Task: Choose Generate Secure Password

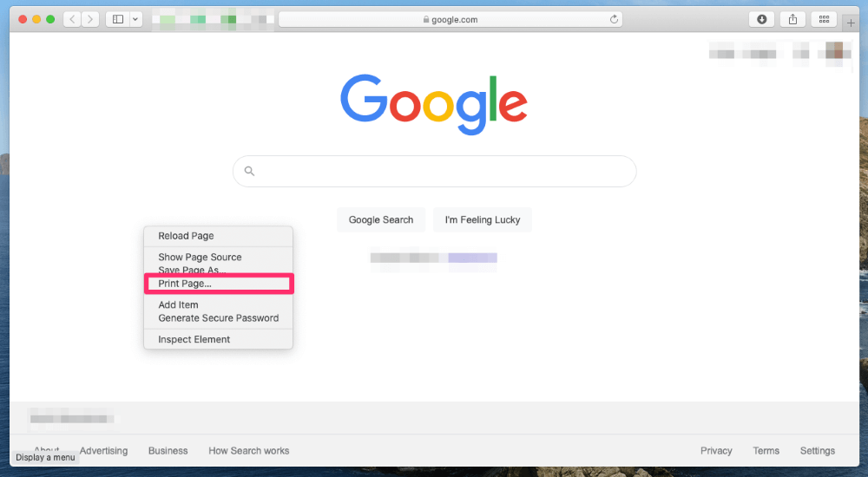Action: [218, 318]
